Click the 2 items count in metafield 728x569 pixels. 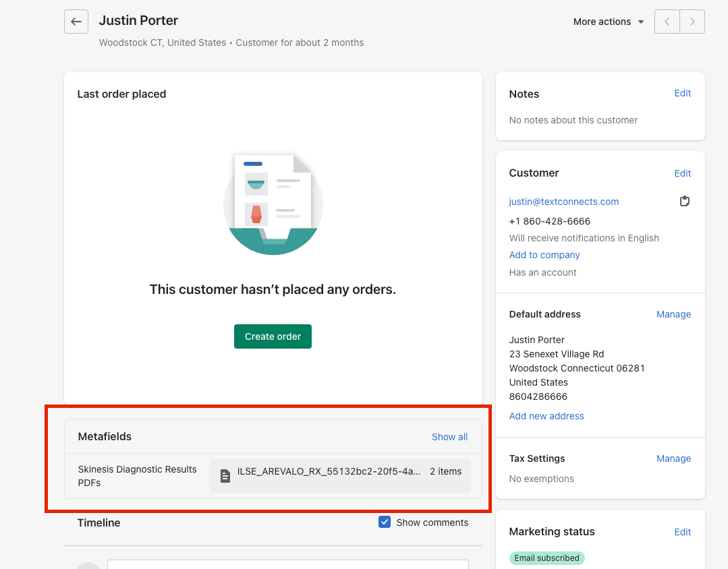445,472
